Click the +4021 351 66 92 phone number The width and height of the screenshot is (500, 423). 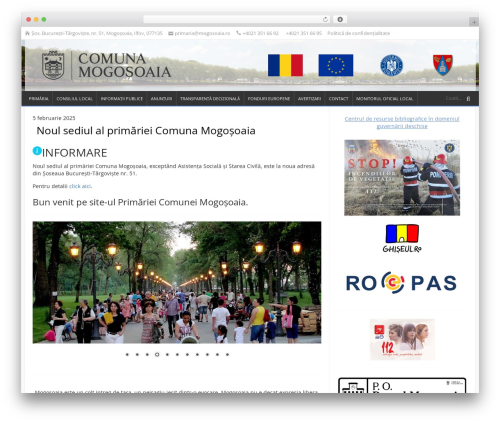click(260, 33)
